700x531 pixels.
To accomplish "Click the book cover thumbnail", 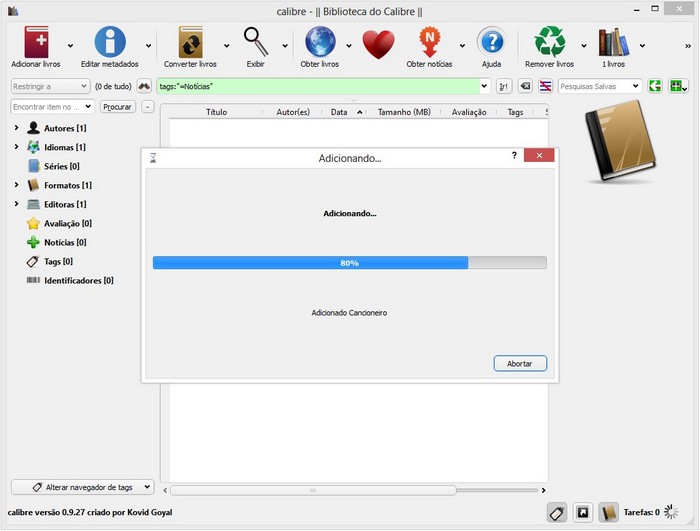I will pyautogui.click(x=621, y=141).
